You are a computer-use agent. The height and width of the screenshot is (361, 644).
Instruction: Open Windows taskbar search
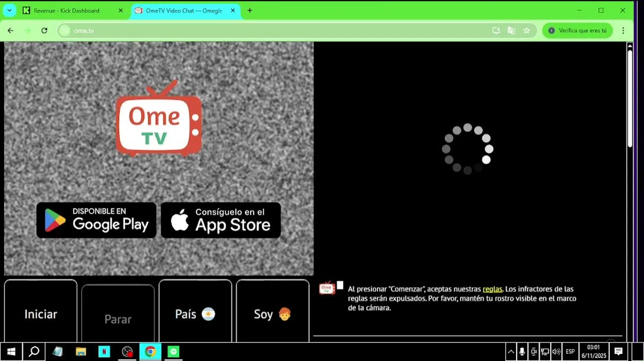34,351
